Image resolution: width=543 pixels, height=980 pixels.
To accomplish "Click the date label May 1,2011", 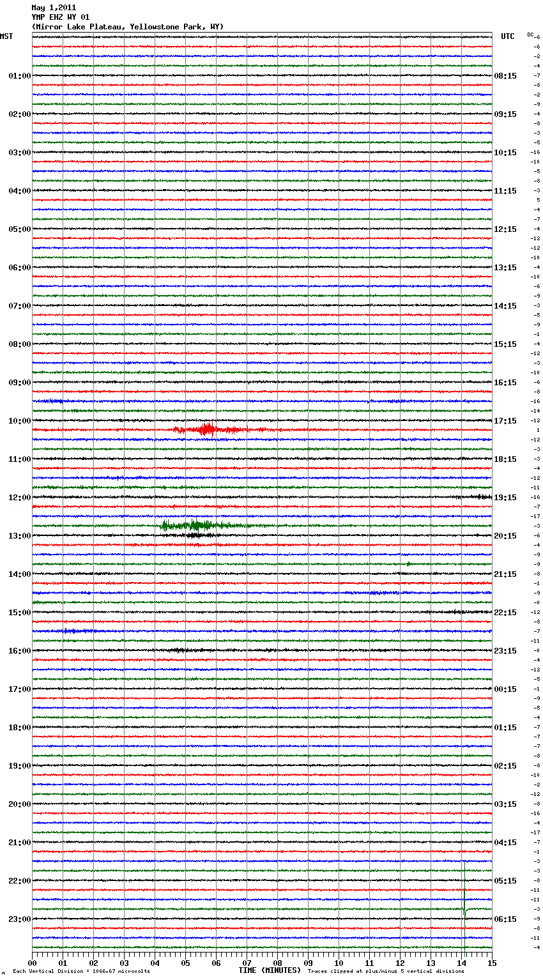I will 54,8.
